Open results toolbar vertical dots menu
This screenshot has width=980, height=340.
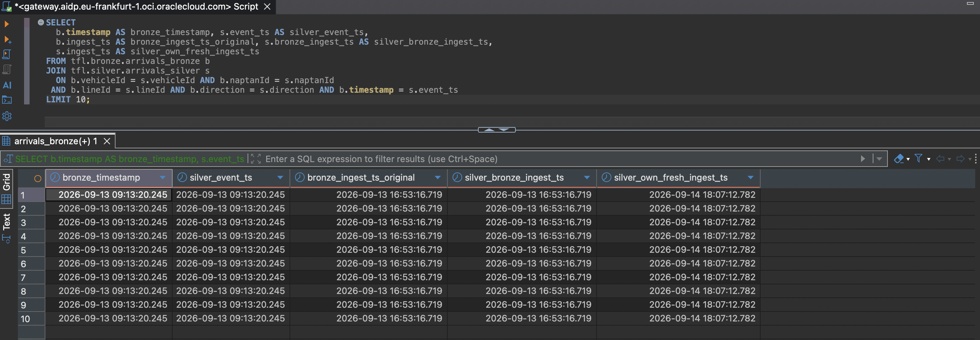tap(976, 159)
